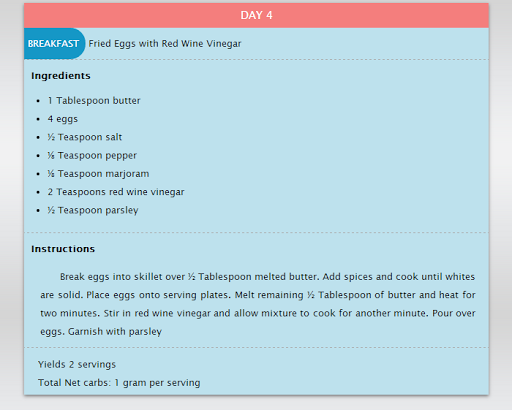The height and width of the screenshot is (410, 512).
Task: Click the bullet point beside parsley item
Action: pyautogui.click(x=38, y=210)
